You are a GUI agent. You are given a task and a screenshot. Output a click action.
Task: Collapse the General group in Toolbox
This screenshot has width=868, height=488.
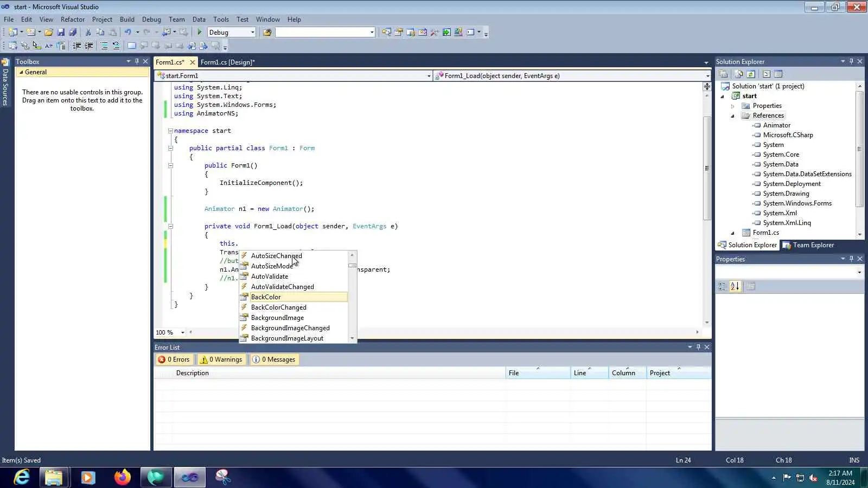pyautogui.click(x=21, y=72)
